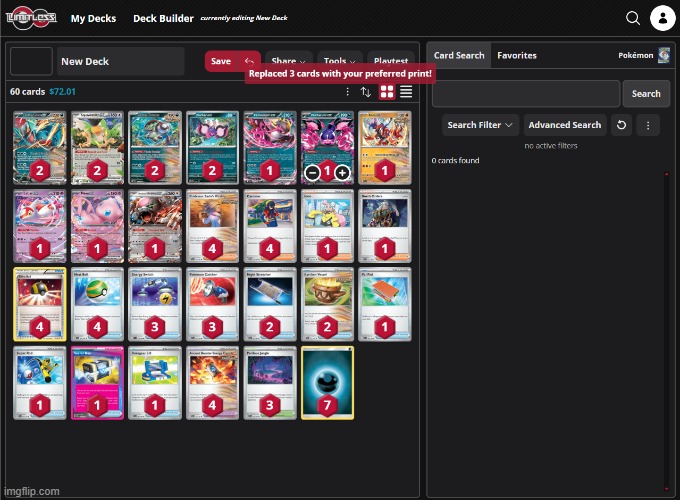This screenshot has width=680, height=500.
Task: Click the plus button on the card
Action: tap(342, 172)
